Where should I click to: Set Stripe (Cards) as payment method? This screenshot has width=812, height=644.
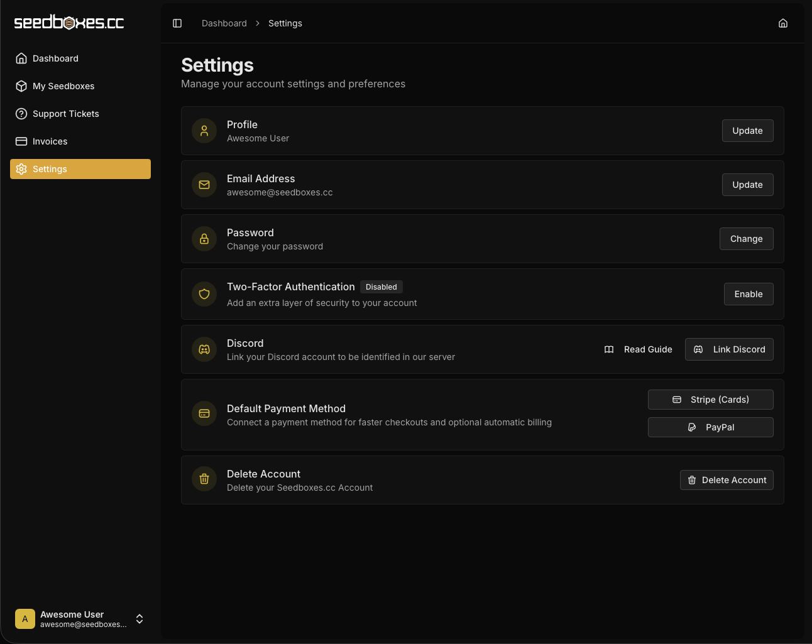point(710,400)
